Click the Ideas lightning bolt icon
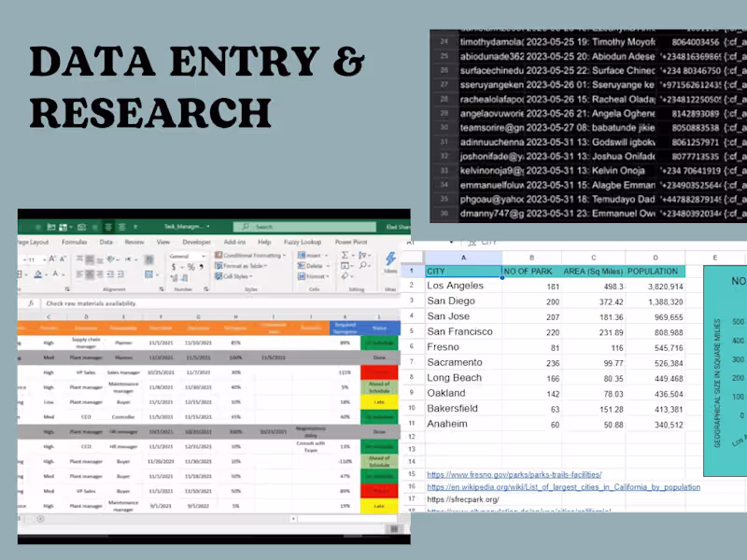 pyautogui.click(x=390, y=259)
